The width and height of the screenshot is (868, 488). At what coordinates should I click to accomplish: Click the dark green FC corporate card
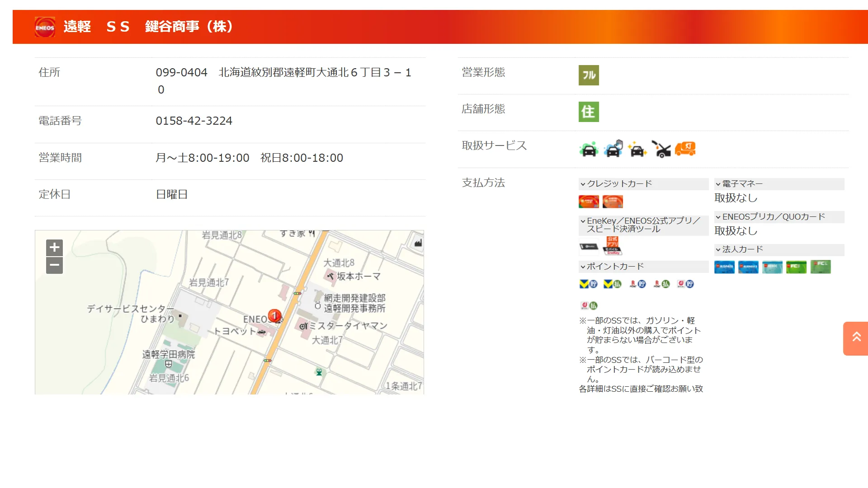click(821, 267)
